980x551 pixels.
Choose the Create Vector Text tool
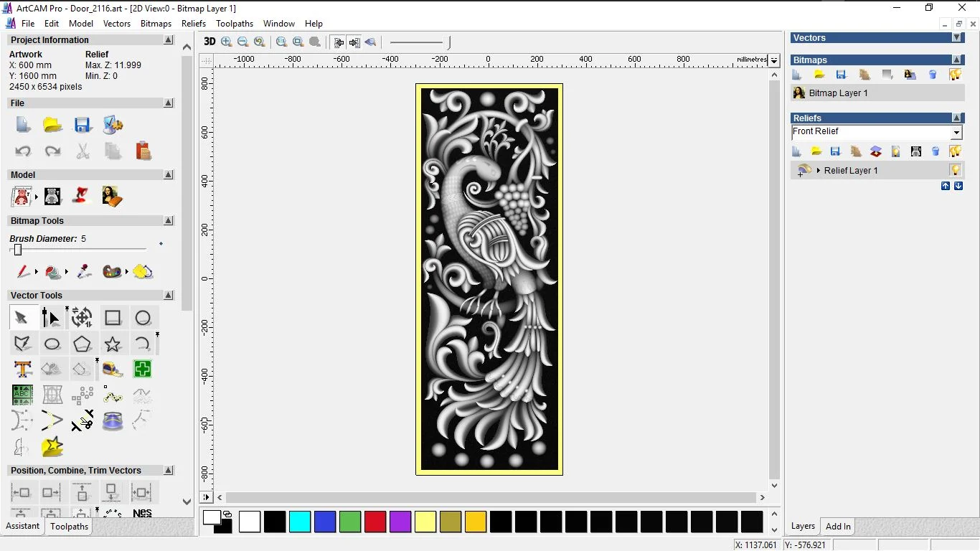click(x=22, y=369)
